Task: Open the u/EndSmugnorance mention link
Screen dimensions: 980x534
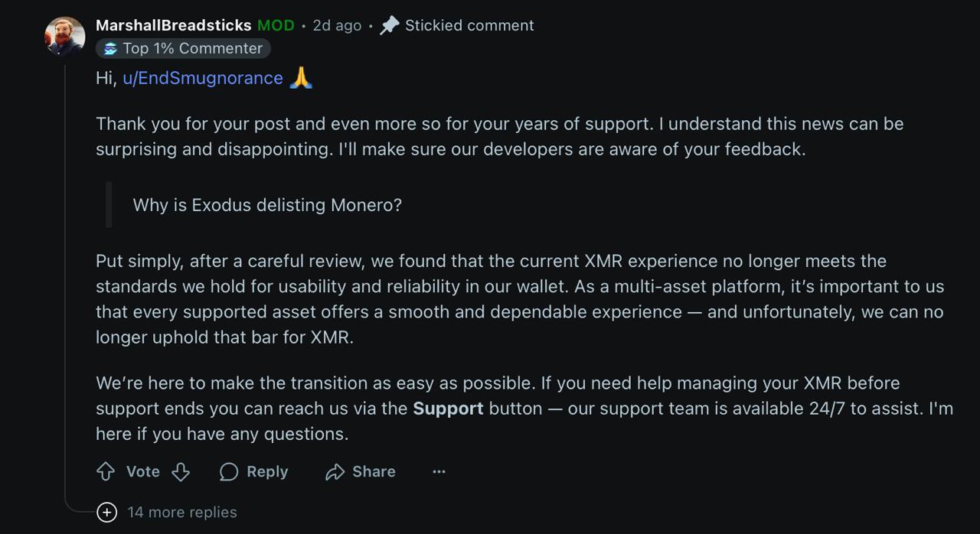Action: [203, 78]
